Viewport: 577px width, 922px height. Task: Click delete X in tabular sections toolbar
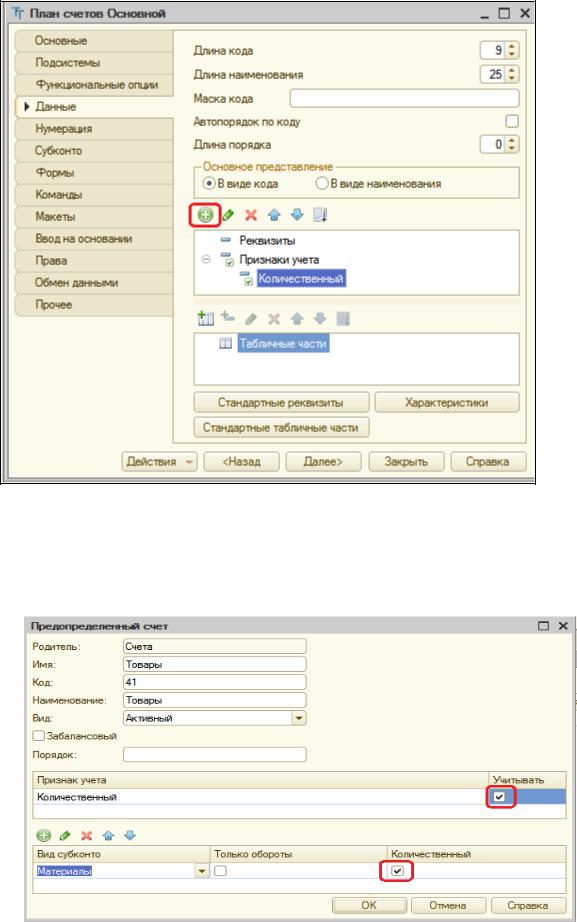click(274, 319)
